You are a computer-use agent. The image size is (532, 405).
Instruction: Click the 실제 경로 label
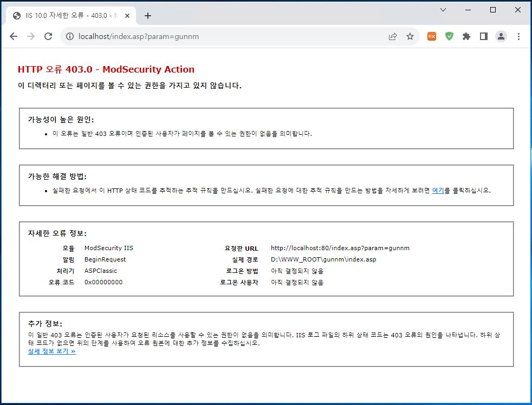pos(245,259)
